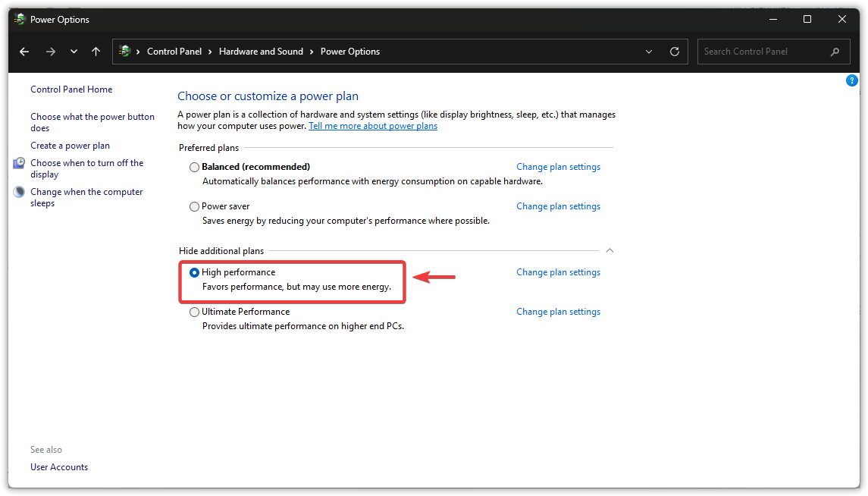Viewport: 868px width, 496px height.
Task: Click the Power Options title bar icon
Action: point(20,19)
